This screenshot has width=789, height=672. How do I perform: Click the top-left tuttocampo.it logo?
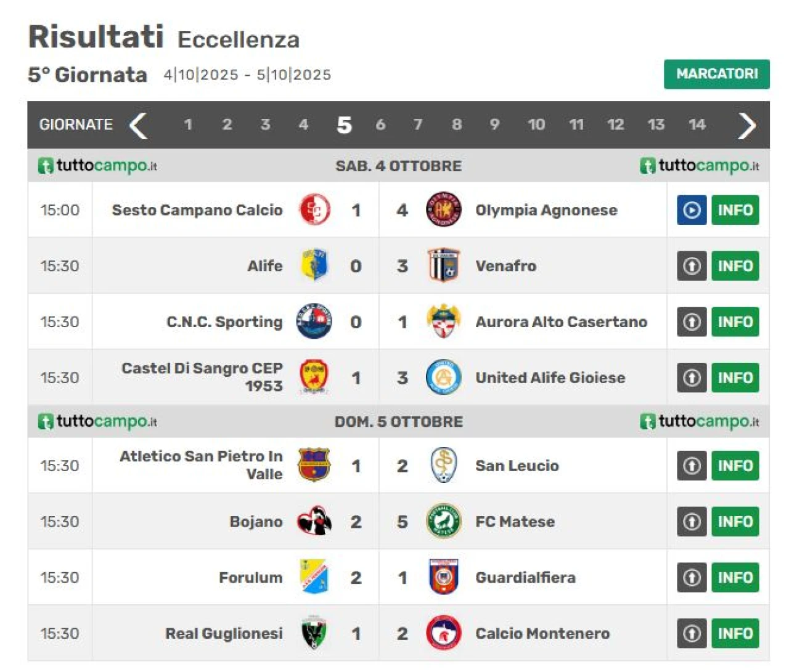[x=97, y=166]
